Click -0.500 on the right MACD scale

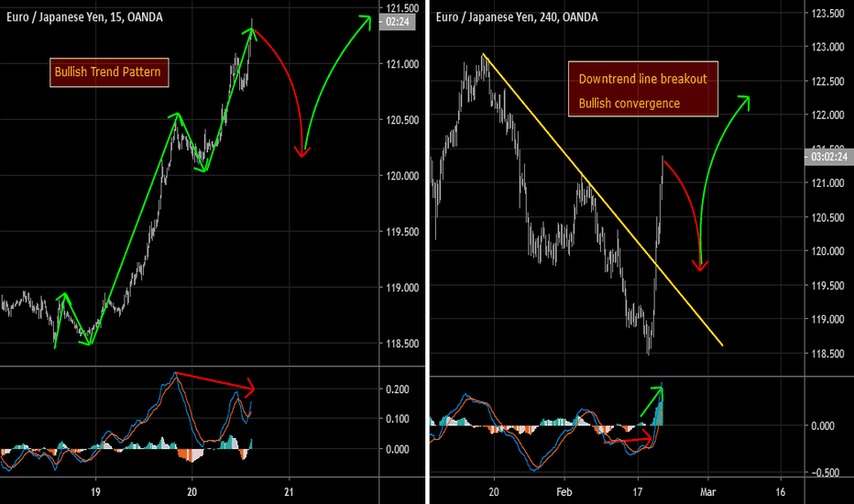click(x=825, y=473)
